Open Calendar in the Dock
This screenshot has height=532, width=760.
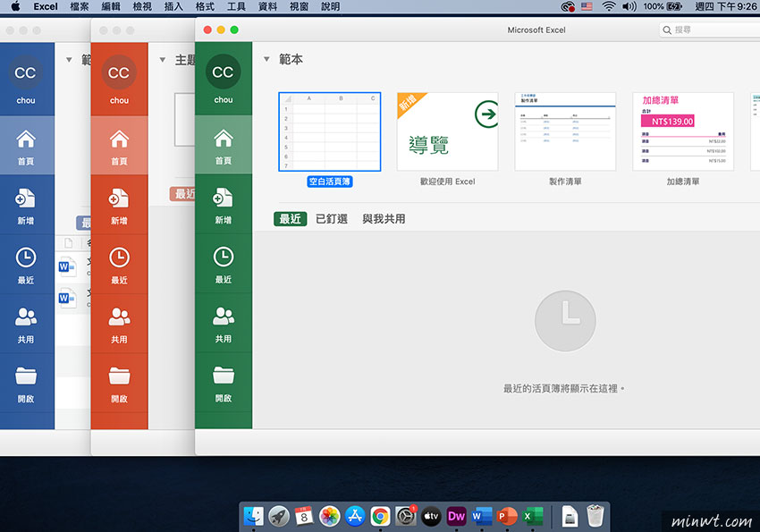(304, 516)
